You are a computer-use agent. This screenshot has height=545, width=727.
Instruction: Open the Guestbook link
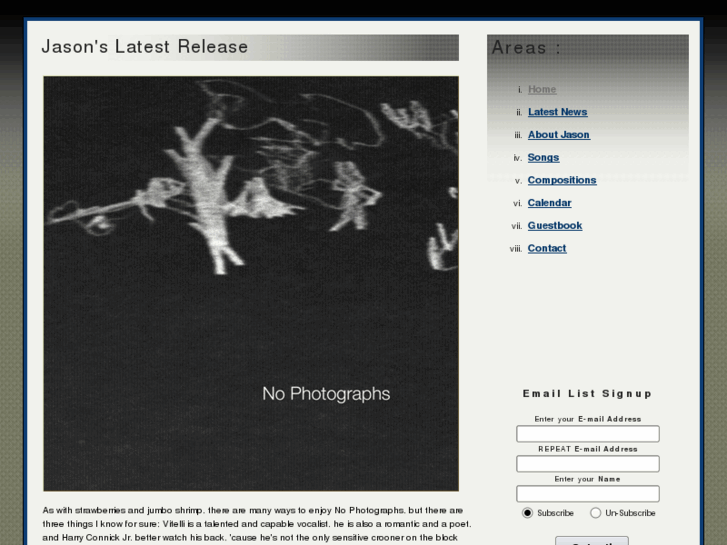click(555, 225)
